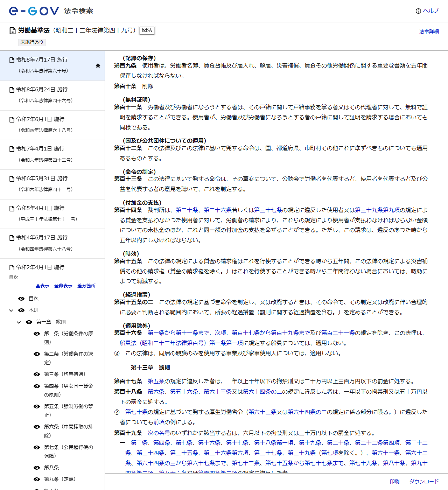Viewport: 448px width, 490px height.
Task: Select document icon for 令和7年6月1日 施行
Action: pyautogui.click(x=12, y=120)
